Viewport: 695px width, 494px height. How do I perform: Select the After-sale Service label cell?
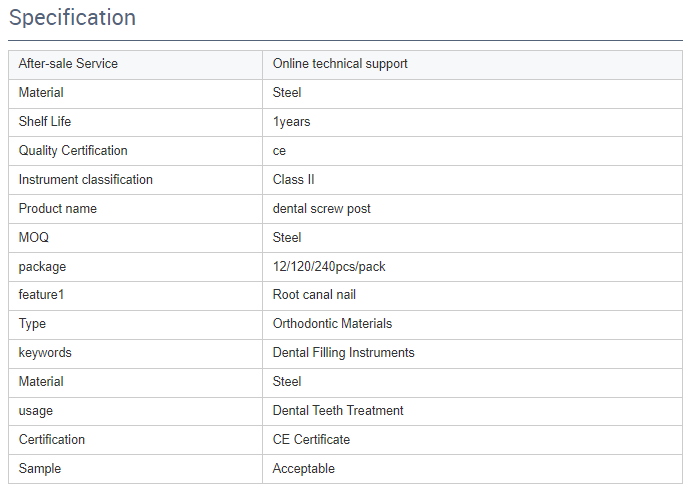[x=135, y=65]
